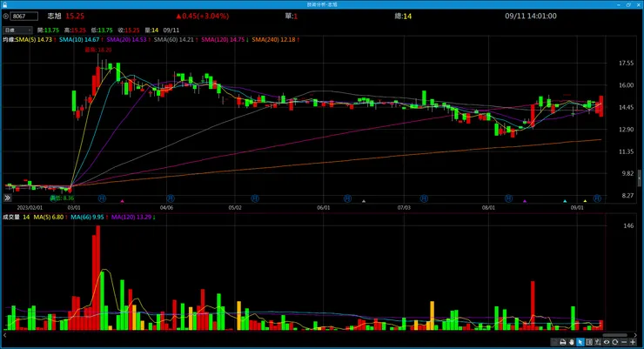Click volume MA(5) 6.80 label
Screen dimensions: 644x349
(x=50, y=218)
